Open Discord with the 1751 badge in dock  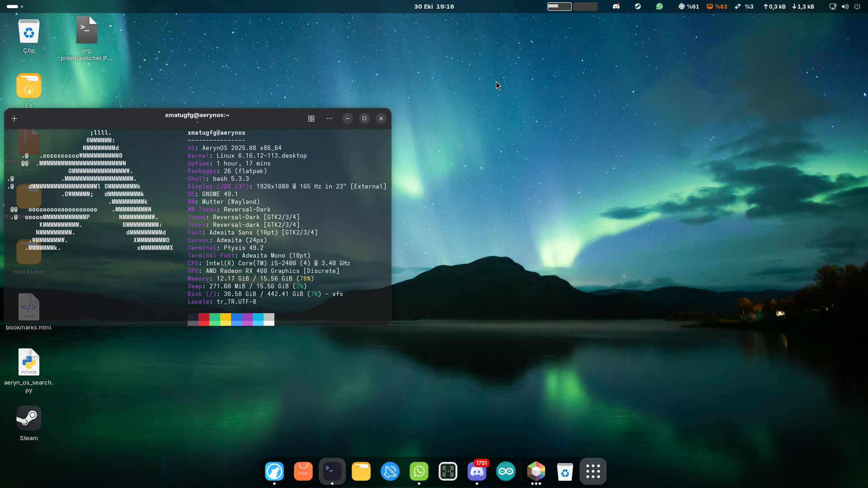477,471
